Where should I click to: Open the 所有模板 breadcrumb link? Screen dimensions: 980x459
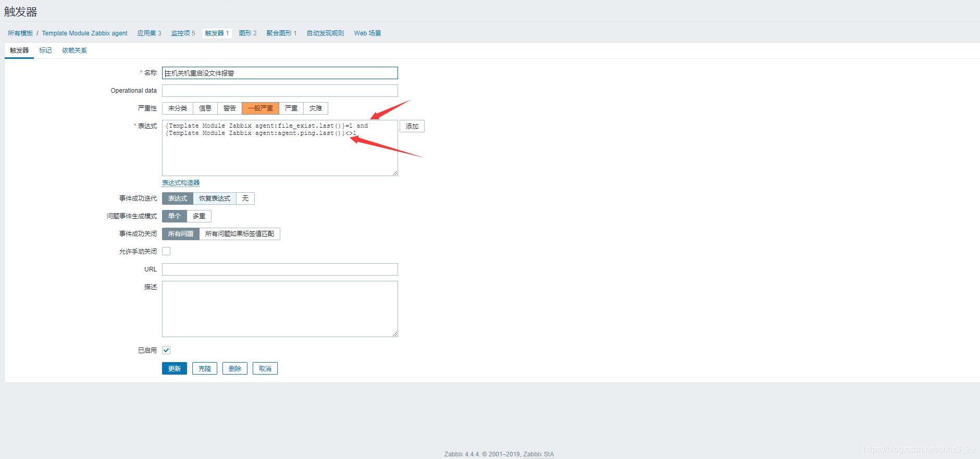click(20, 33)
